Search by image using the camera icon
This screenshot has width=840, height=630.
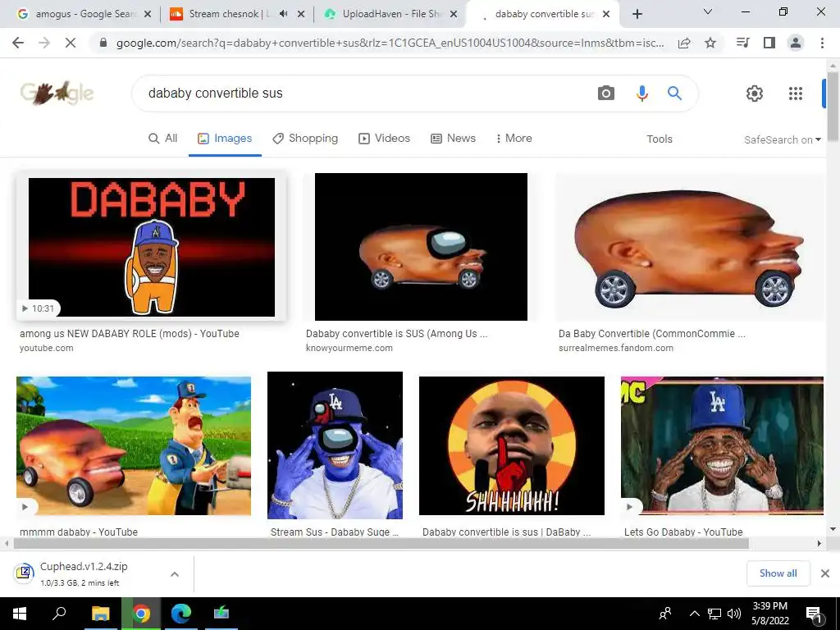[x=606, y=94]
